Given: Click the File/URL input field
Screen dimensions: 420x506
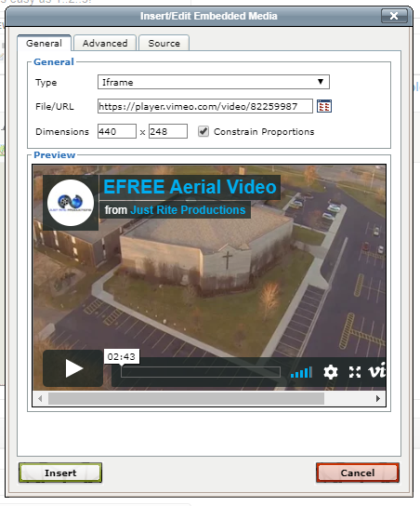Looking at the screenshot, I should point(205,106).
